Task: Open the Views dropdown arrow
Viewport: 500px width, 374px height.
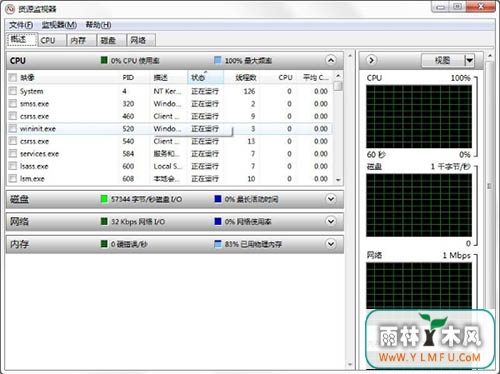Action: click(469, 60)
